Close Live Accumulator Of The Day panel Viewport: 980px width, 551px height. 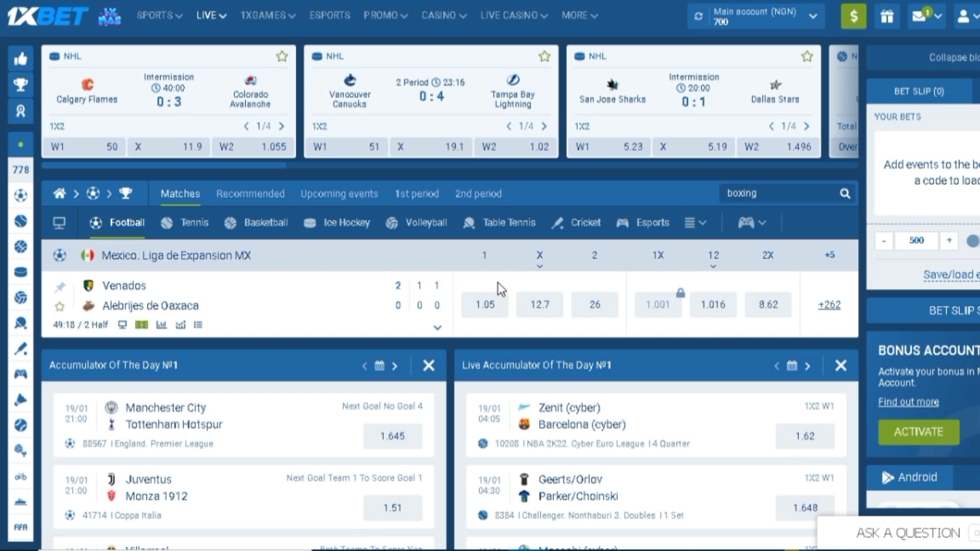tap(841, 366)
